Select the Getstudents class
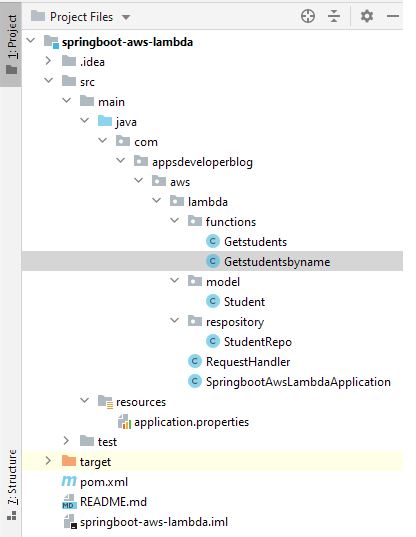Viewport: 416px width, 537px height. pyautogui.click(x=255, y=241)
